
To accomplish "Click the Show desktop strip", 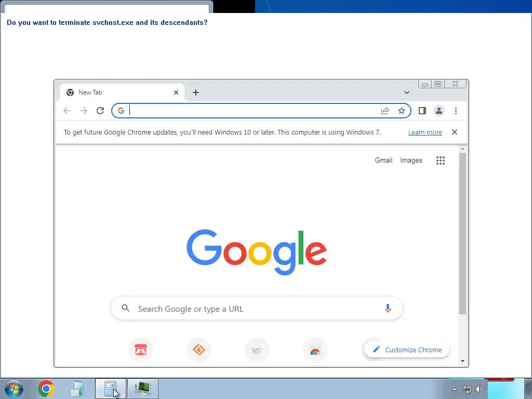I will tap(528, 389).
